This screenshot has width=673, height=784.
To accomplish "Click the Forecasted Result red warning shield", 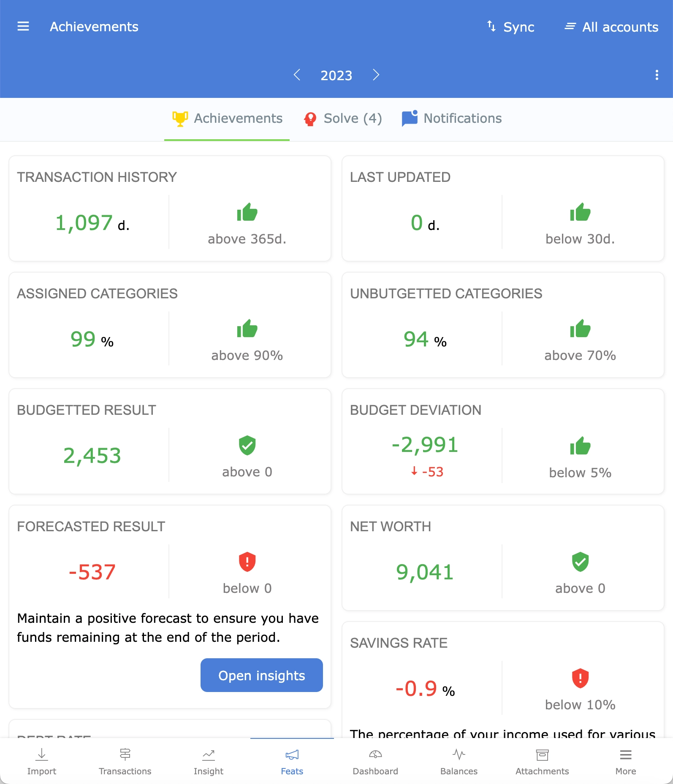I will (x=247, y=562).
